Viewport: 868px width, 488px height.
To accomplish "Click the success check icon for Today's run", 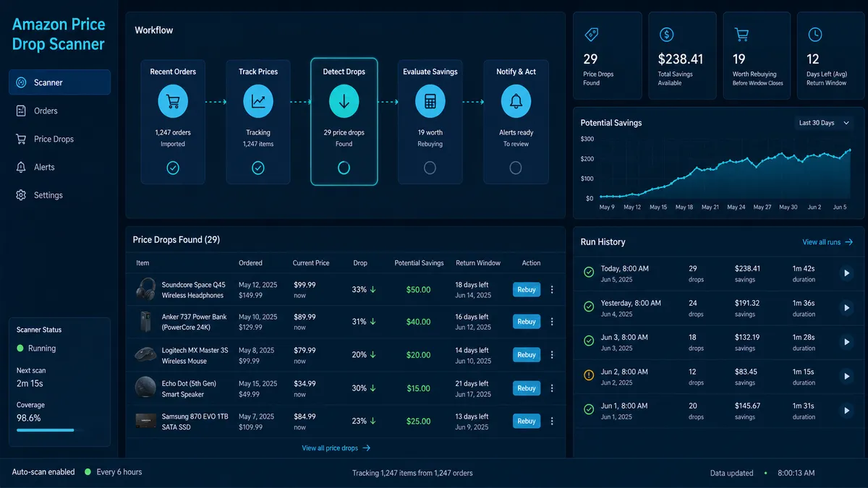I will point(589,273).
